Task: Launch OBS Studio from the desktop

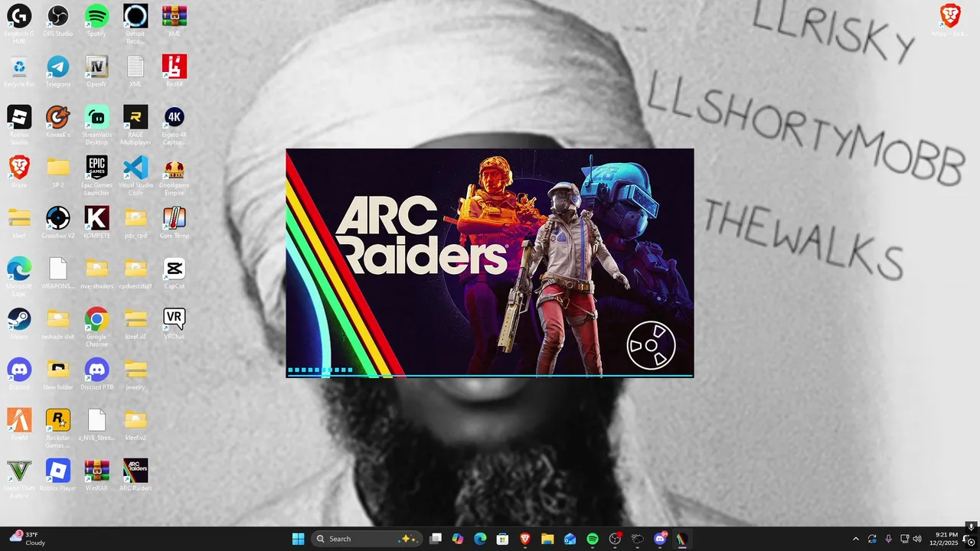Action: pos(58,21)
